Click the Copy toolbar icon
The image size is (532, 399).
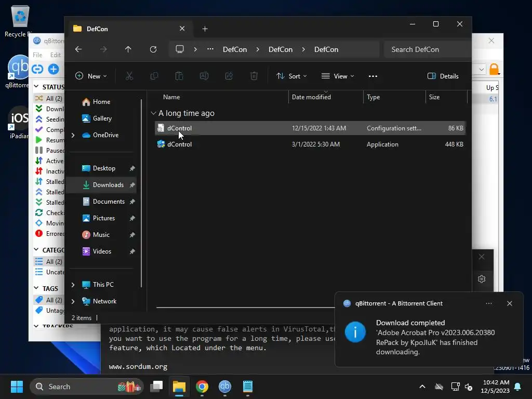pyautogui.click(x=154, y=76)
